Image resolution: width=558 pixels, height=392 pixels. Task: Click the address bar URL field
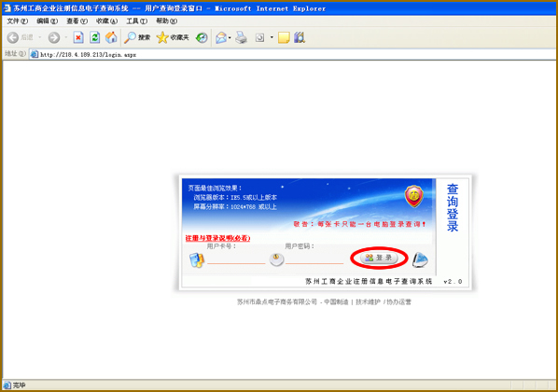tap(292, 54)
